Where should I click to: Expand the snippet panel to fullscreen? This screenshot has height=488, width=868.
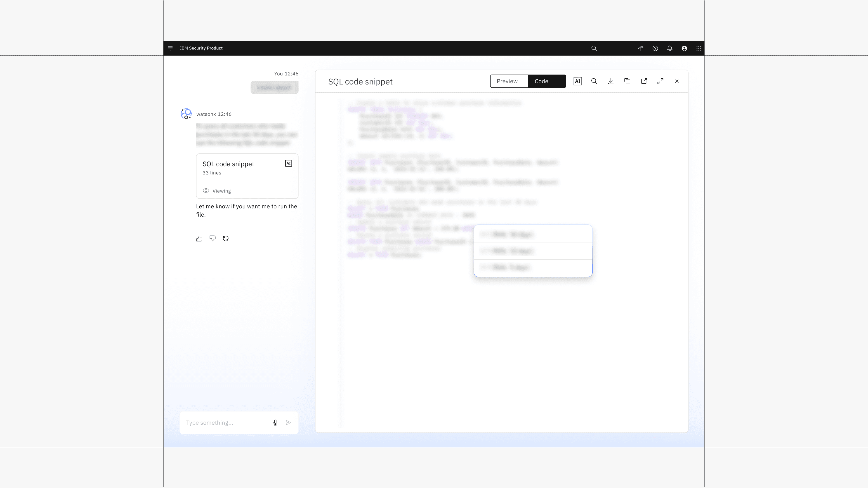pos(660,81)
